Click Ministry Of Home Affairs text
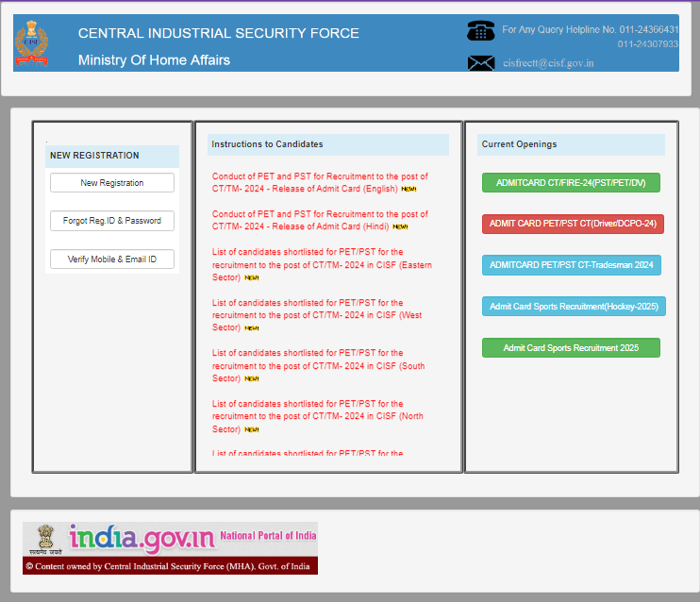 (x=154, y=60)
